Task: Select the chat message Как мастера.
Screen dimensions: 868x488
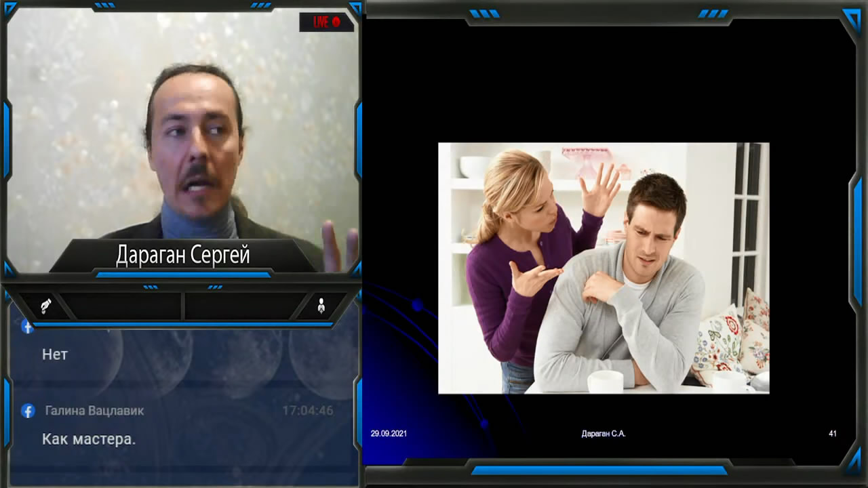Action: pos(89,439)
